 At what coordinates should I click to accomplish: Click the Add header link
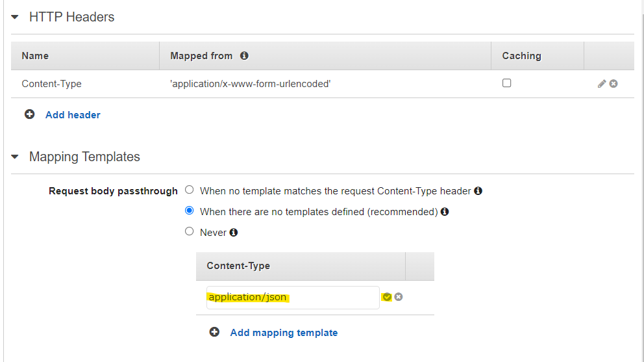tap(73, 115)
